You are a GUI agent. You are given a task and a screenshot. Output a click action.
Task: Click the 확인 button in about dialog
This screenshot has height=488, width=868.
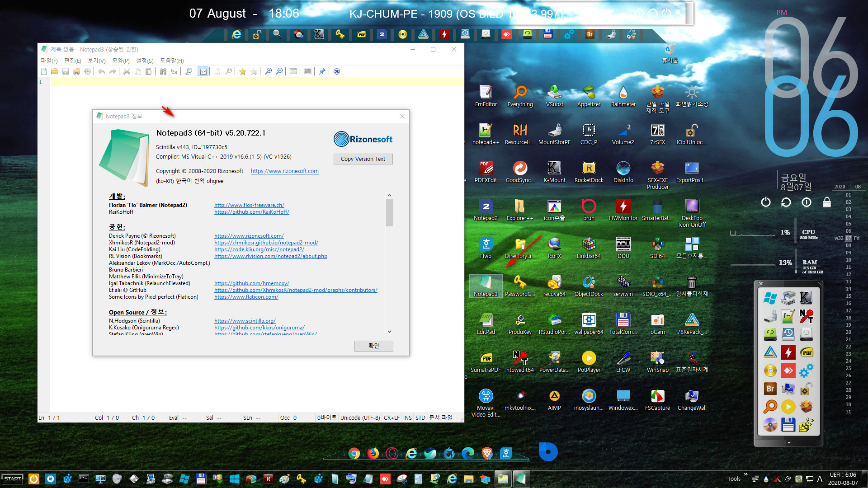pos(374,346)
